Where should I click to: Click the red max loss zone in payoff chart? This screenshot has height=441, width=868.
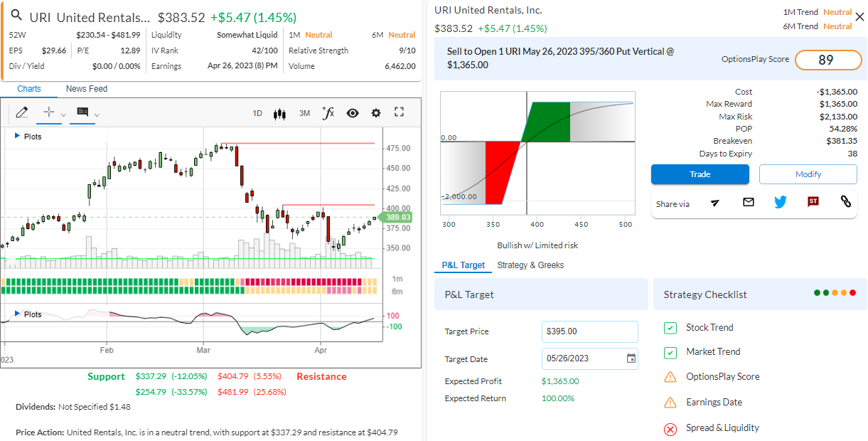click(x=500, y=172)
